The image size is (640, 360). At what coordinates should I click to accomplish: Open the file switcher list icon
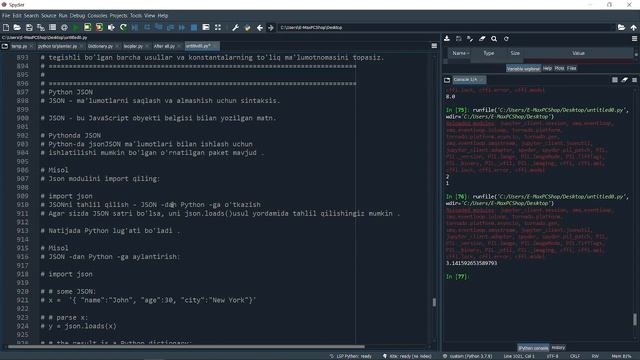52,27
